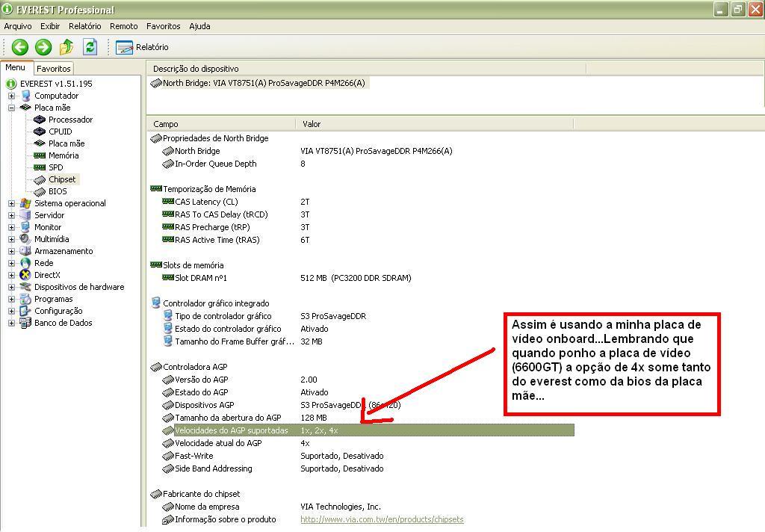Collapse the Placa mãe tree node

(x=11, y=108)
